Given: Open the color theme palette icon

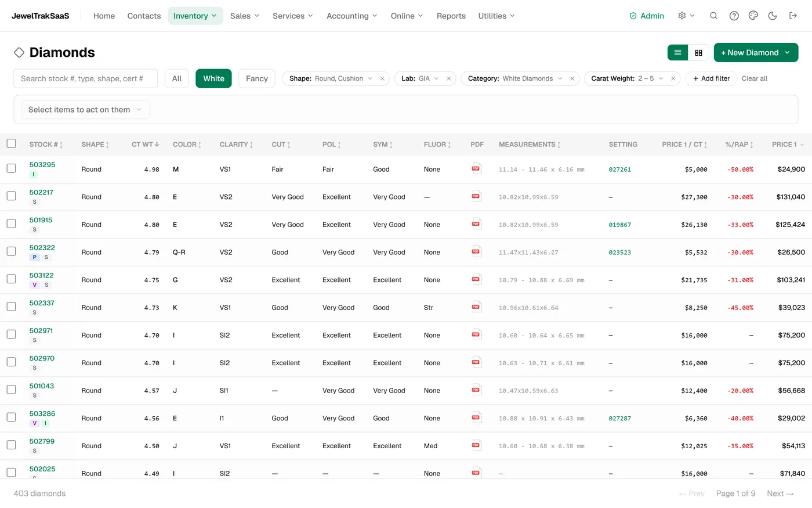Looking at the screenshot, I should 753,16.
